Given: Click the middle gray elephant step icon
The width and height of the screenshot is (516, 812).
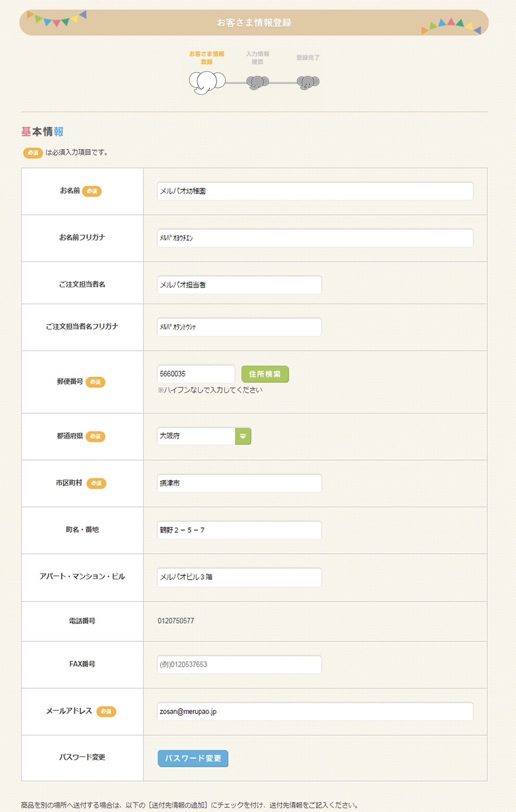Looking at the screenshot, I should tap(257, 82).
